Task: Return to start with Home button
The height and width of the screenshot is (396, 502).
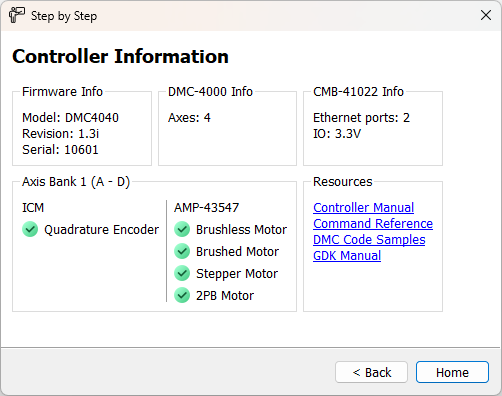Action: [x=452, y=372]
